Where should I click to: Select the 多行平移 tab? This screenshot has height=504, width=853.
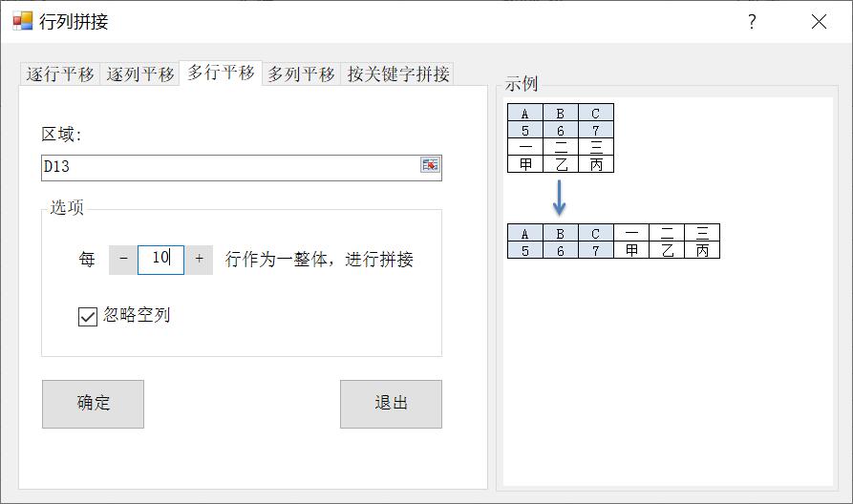pyautogui.click(x=221, y=73)
